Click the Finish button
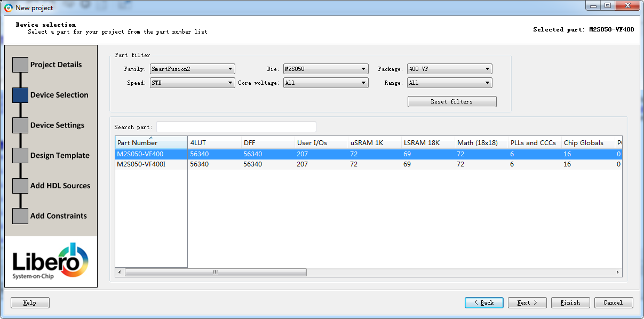644x319 pixels. point(570,302)
